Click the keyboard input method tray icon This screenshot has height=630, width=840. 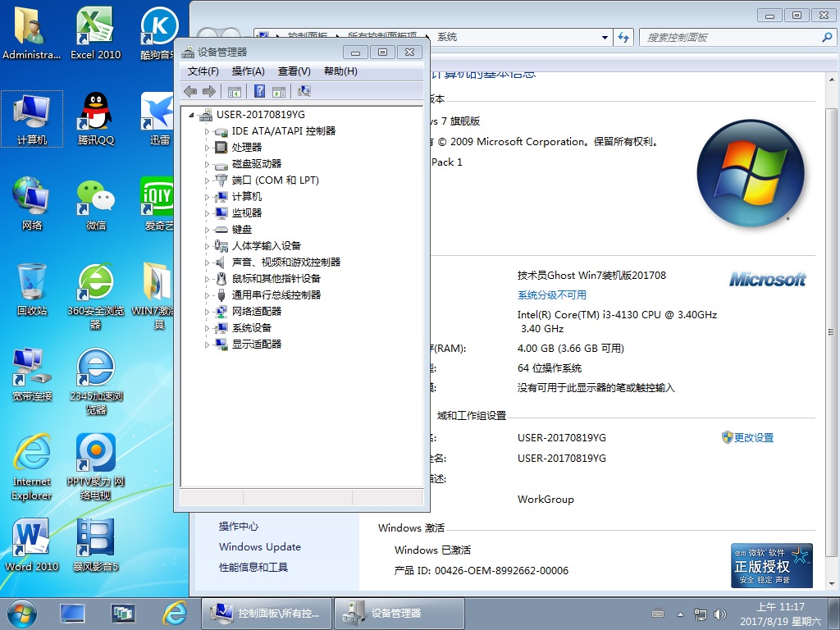point(658,614)
